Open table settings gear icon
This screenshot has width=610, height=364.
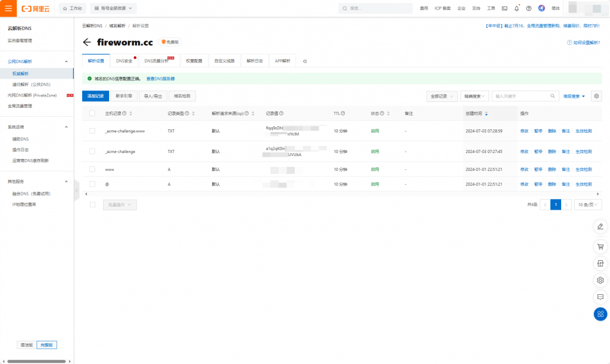[x=597, y=96]
